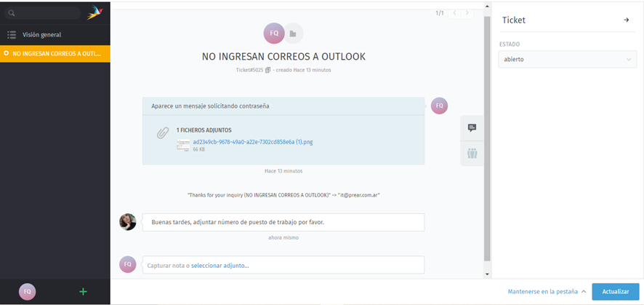This screenshot has height=305, width=644.
Task: Click the green plus new button
Action: click(x=83, y=292)
